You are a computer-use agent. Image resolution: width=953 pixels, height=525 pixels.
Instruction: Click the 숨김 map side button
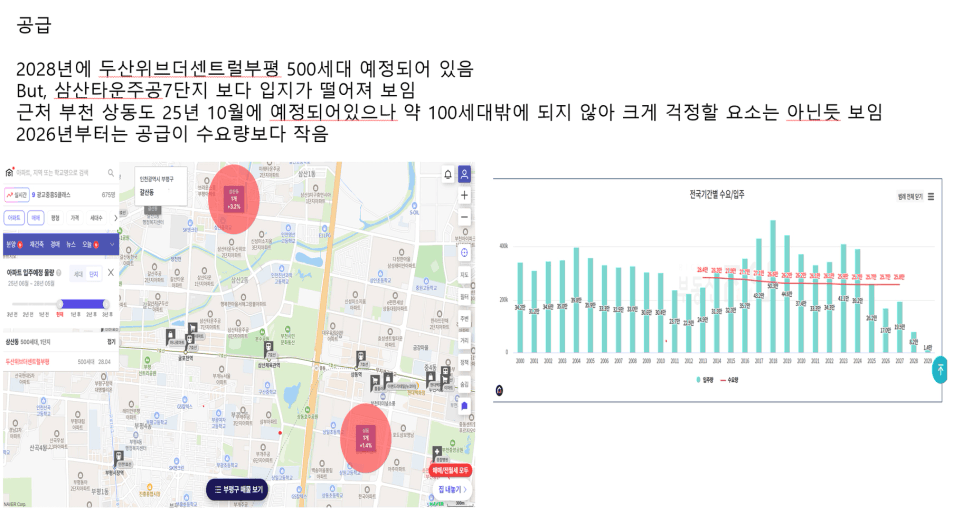[464, 384]
